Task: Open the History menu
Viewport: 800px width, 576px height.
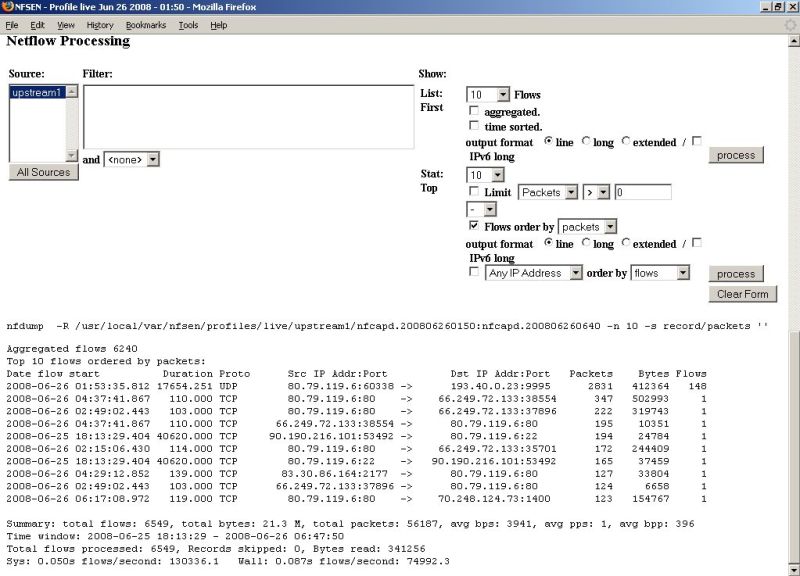Action: (100, 25)
